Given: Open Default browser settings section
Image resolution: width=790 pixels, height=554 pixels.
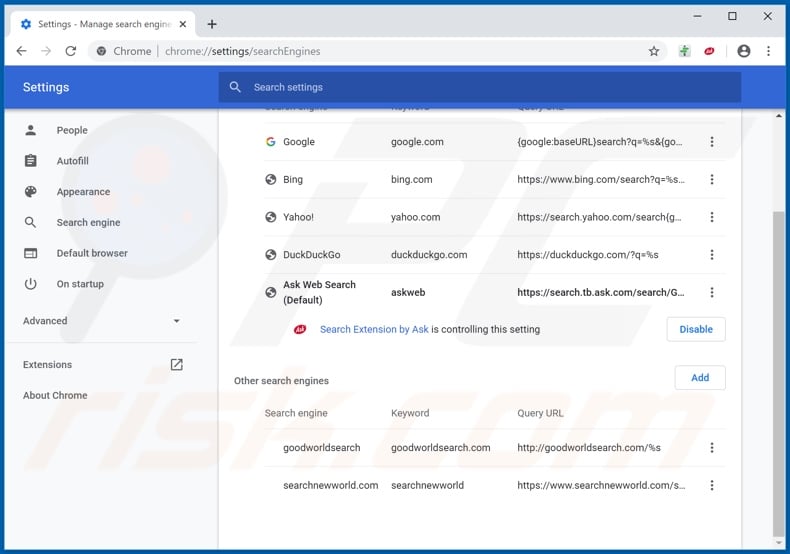Looking at the screenshot, I should (x=92, y=253).
